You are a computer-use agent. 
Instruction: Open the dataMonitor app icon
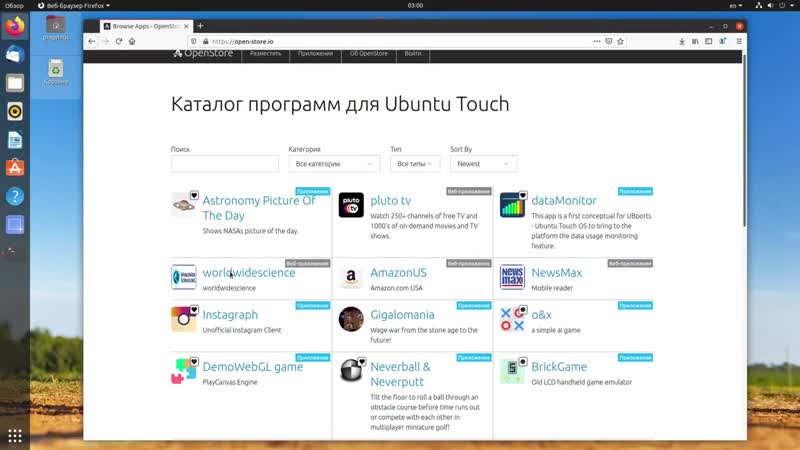point(512,205)
